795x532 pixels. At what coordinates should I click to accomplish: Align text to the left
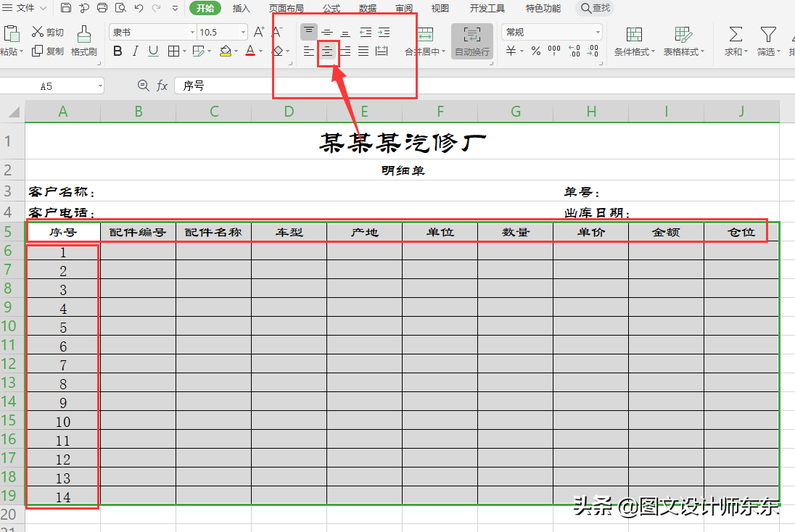pos(309,51)
